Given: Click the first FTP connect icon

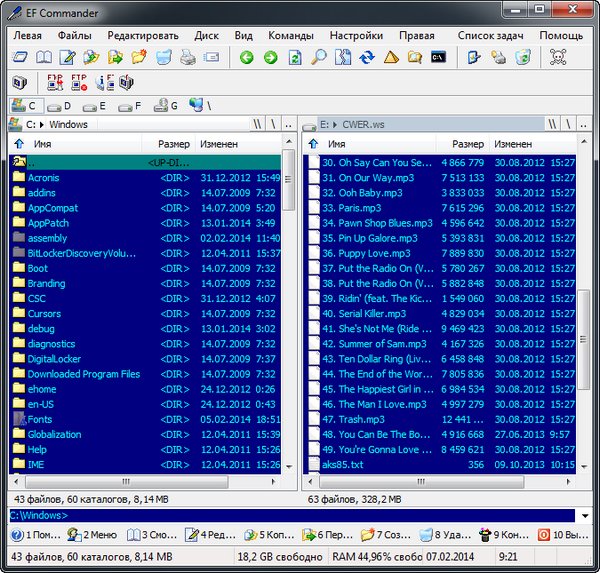Looking at the screenshot, I should [x=53, y=82].
